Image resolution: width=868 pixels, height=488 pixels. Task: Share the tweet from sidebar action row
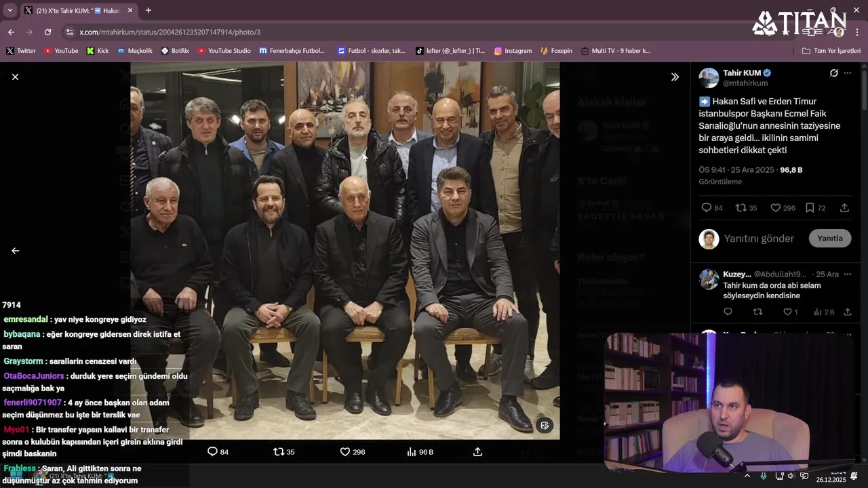[x=844, y=208]
